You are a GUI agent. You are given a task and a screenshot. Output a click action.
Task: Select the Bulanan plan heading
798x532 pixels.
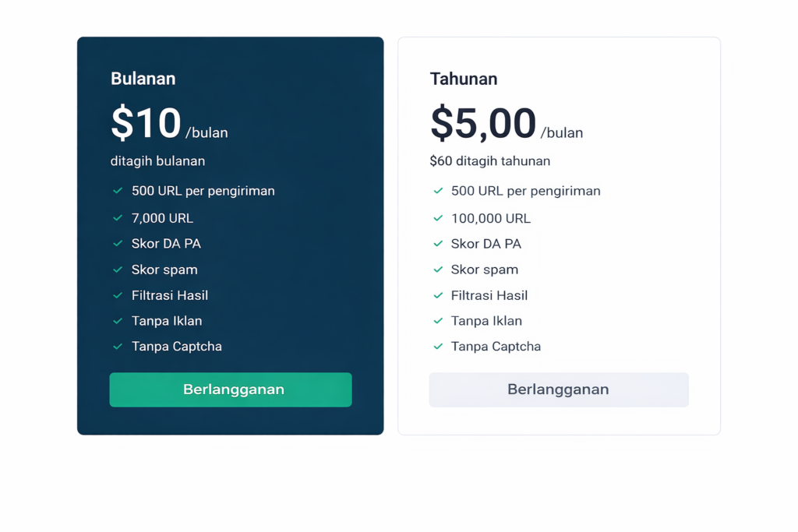(x=143, y=79)
